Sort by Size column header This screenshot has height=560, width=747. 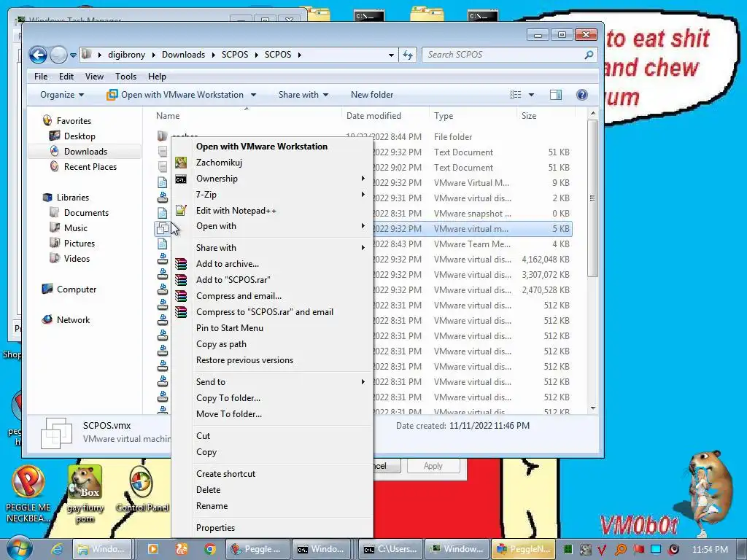click(546, 116)
